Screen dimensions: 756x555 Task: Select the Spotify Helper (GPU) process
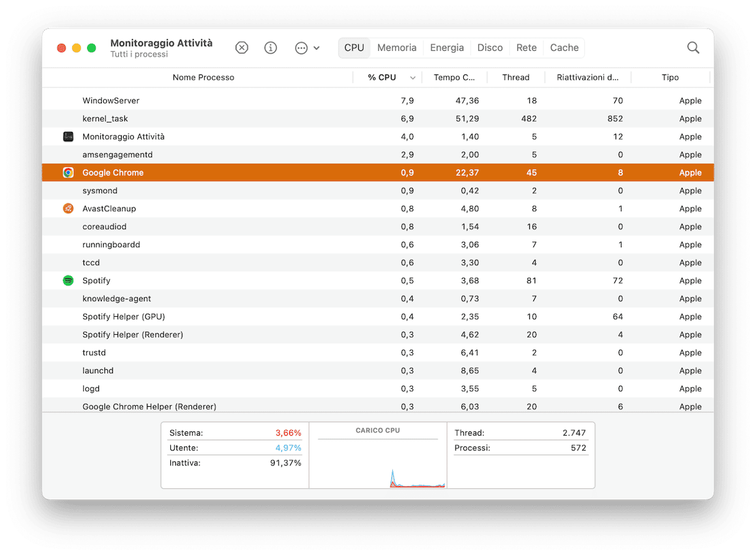378,317
